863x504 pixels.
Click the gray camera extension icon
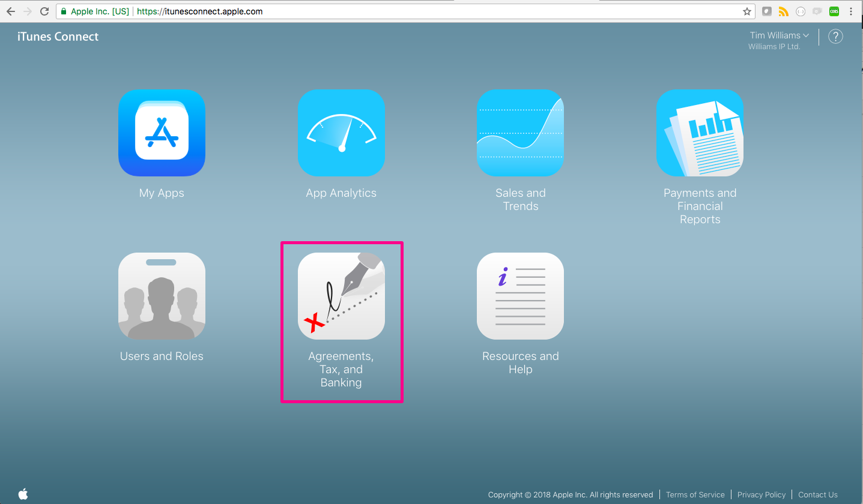coord(817,11)
